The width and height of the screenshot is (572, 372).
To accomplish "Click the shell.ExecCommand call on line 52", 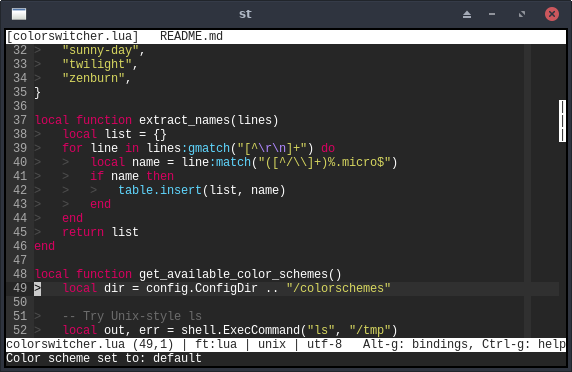I will (x=241, y=330).
